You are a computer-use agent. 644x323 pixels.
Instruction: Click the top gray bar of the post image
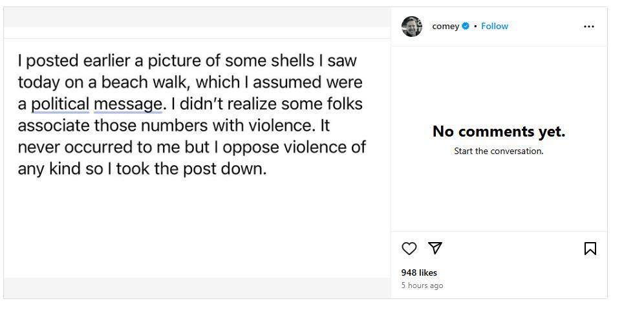click(x=197, y=17)
